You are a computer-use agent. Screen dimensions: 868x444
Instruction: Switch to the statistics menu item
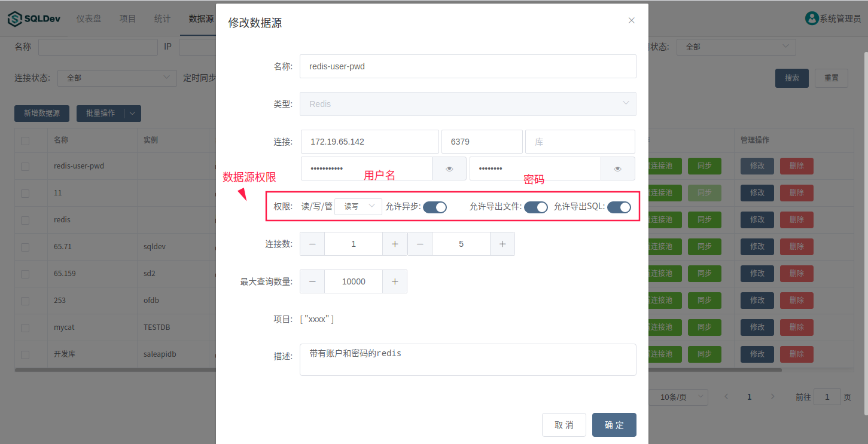(162, 19)
